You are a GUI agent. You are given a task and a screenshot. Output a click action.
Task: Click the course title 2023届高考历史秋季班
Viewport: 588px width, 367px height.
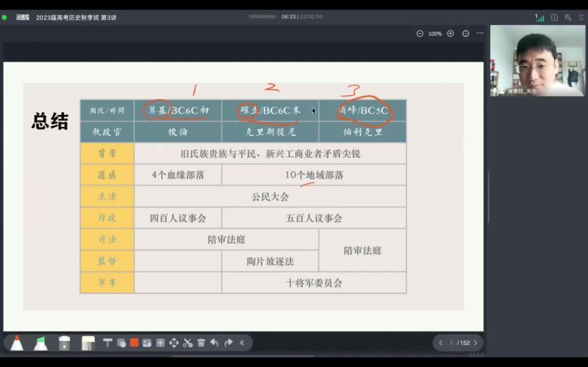[x=76, y=17]
